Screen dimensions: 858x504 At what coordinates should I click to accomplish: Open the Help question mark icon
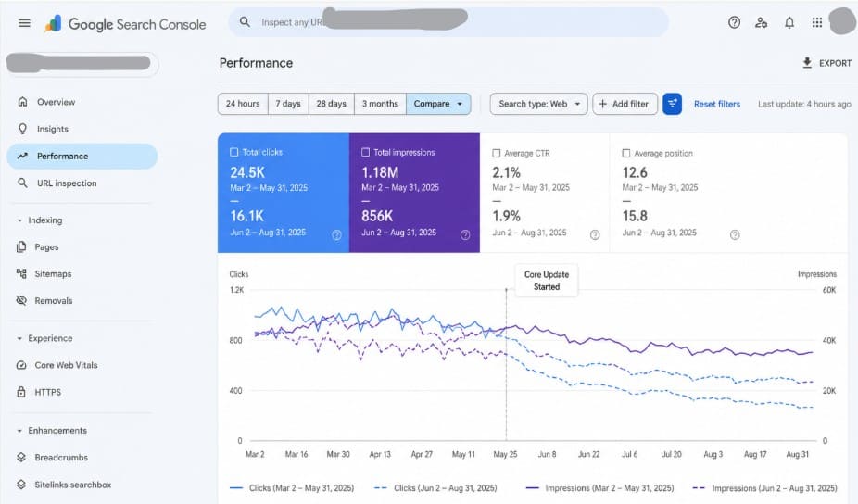pyautogui.click(x=735, y=22)
